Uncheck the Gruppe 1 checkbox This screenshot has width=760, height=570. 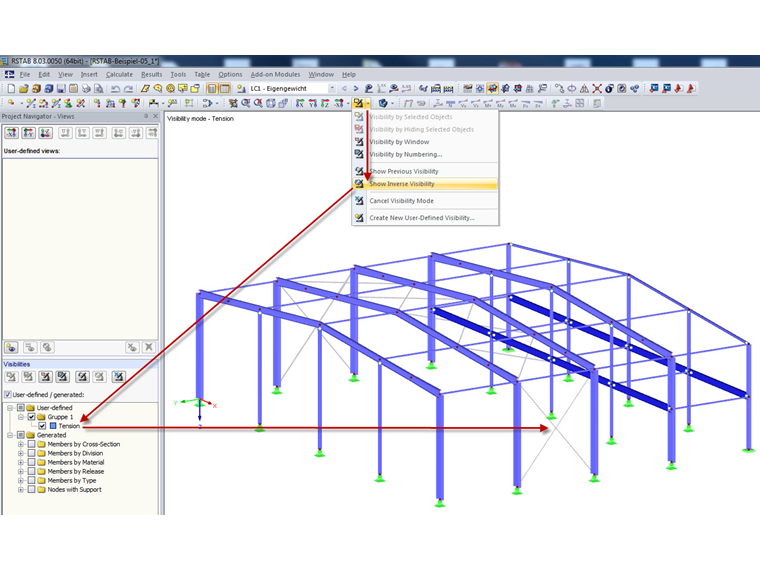click(x=32, y=417)
